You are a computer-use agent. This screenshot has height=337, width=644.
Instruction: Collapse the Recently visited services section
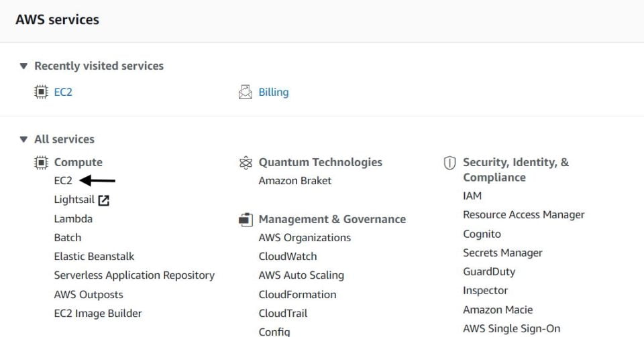pyautogui.click(x=23, y=66)
